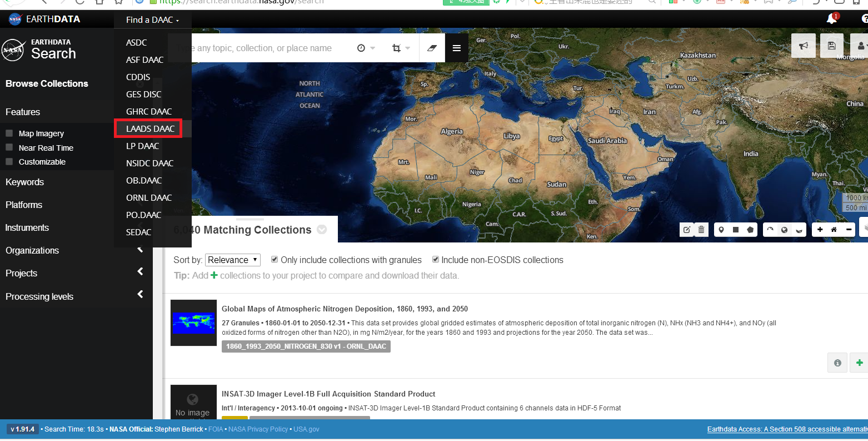Image resolution: width=868 pixels, height=441 pixels.
Task: Reset map with home icon
Action: point(834,230)
